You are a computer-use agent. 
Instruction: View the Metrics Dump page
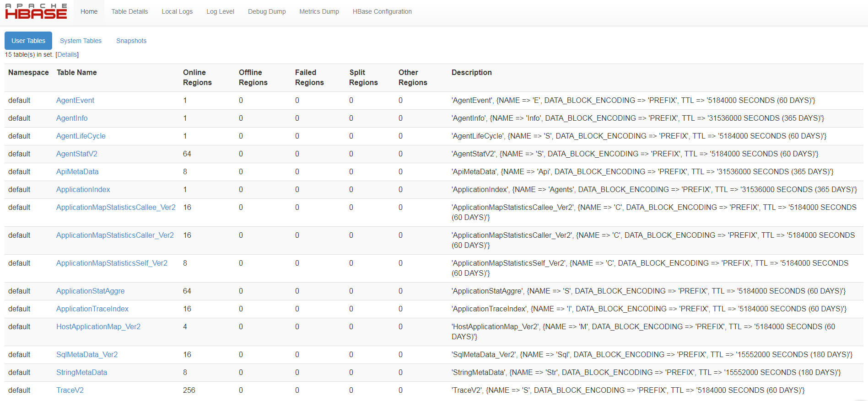(x=319, y=11)
